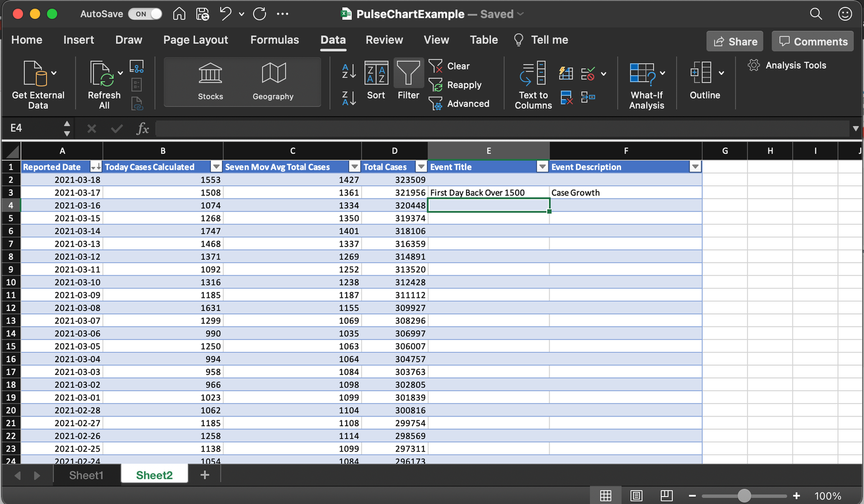Switch to the Formulas ribbon tab
The width and height of the screenshot is (864, 504).
[275, 40]
